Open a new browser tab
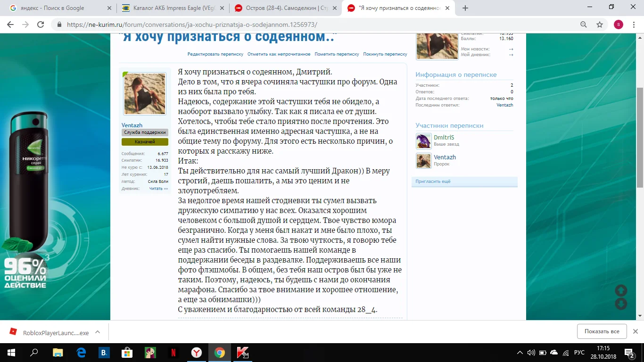This screenshot has height=362, width=644. coord(465,8)
